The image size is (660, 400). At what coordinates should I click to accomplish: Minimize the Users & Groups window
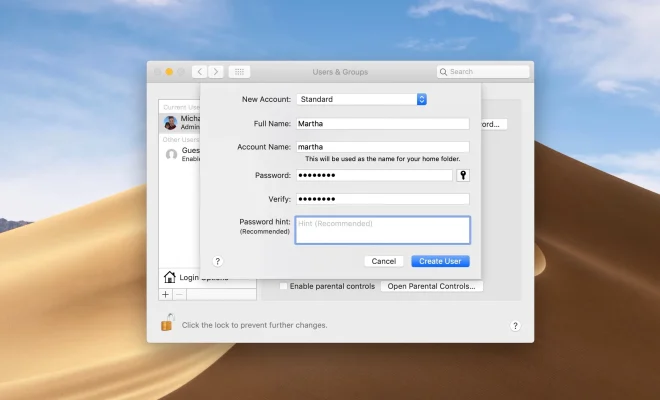[x=169, y=72]
